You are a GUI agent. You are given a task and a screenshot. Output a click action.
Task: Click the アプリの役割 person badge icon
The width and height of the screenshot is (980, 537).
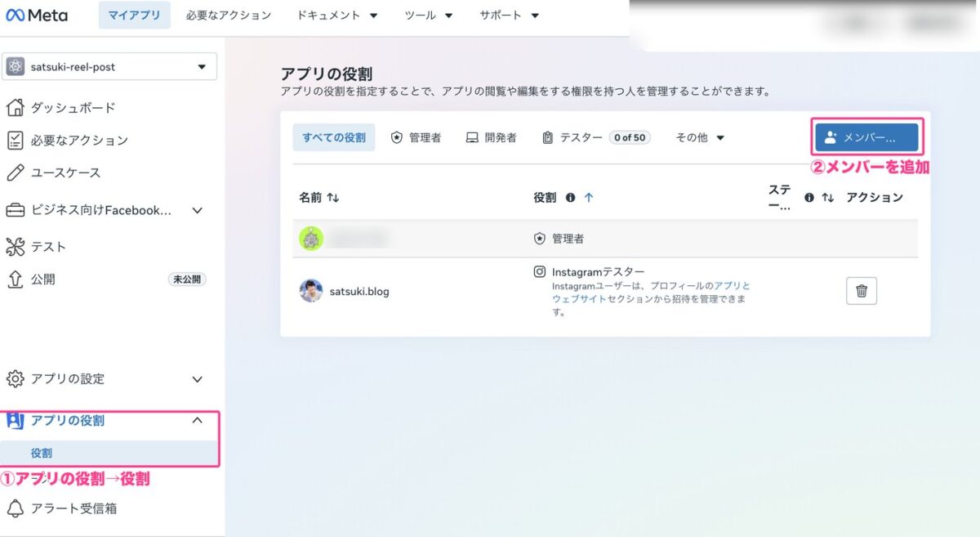(15, 420)
